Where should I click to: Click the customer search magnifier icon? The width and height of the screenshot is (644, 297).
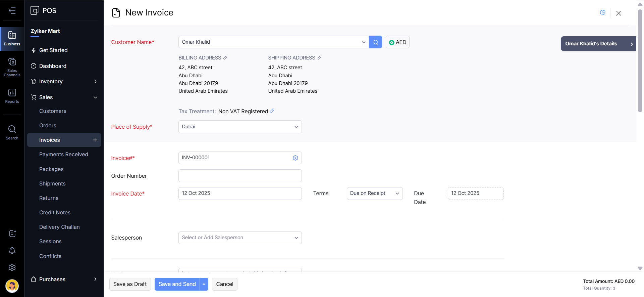click(x=375, y=42)
